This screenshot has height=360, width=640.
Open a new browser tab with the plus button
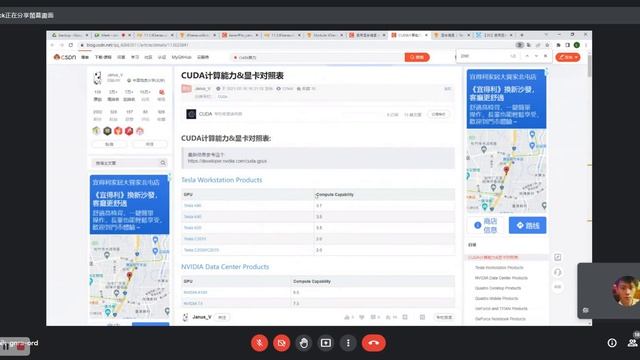coord(522,36)
